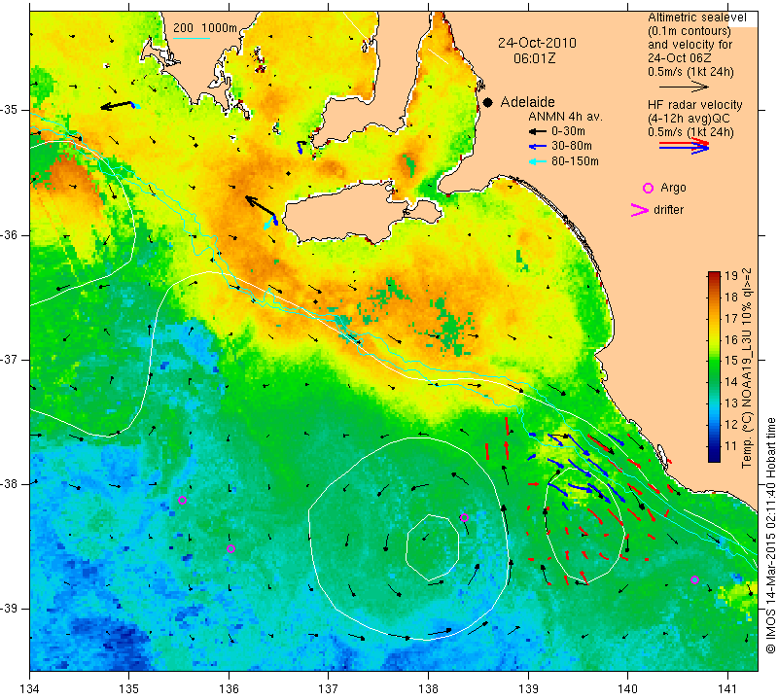This screenshot has height=700, width=778.
Task: Click the innermost white eddy contour near 138E
Action: [432, 547]
